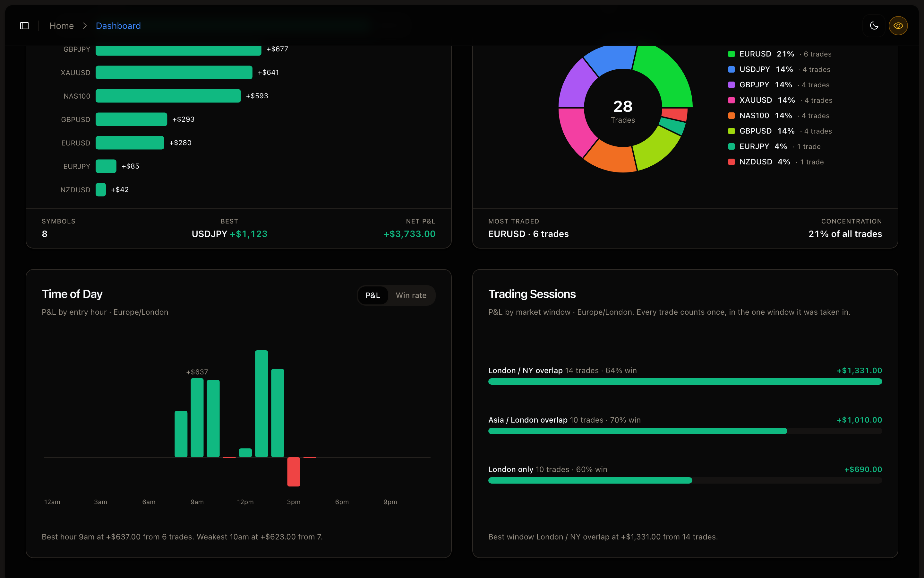Click the +$1,331.00 session amount

[859, 371]
